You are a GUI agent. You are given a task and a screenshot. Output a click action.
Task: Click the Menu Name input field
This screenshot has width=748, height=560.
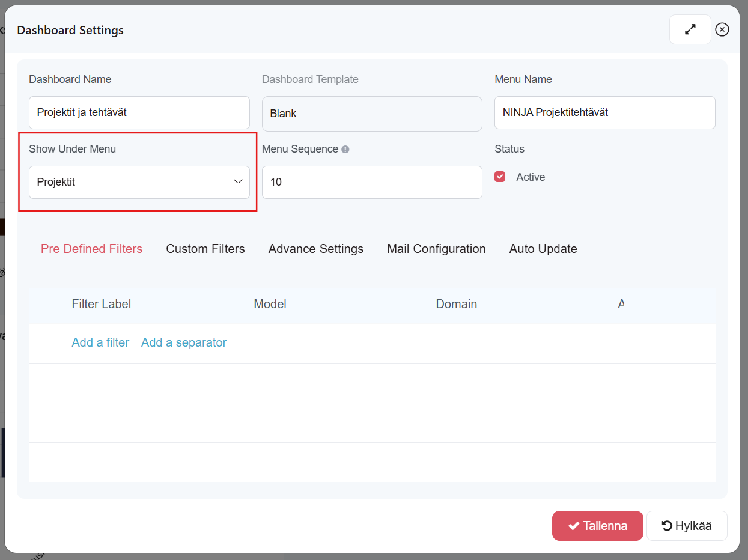point(604,112)
